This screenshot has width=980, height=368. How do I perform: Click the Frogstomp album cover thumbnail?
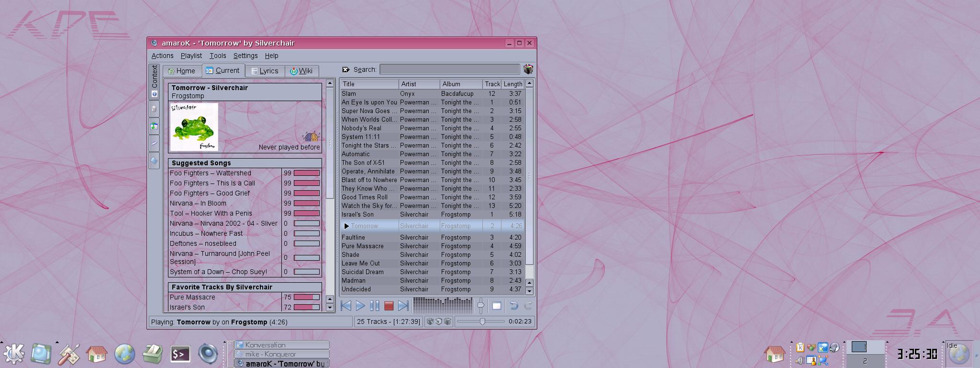pyautogui.click(x=194, y=127)
